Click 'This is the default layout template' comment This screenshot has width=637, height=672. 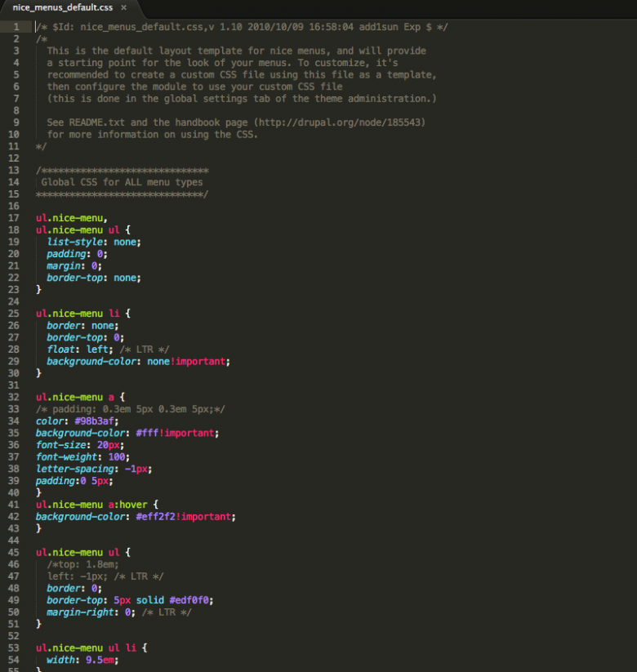[237, 51]
